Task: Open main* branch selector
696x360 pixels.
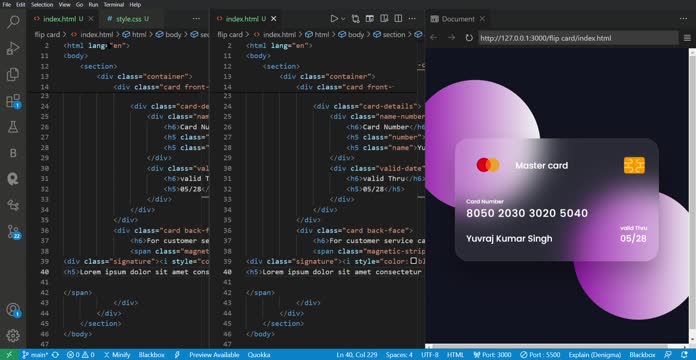Action: [x=35, y=355]
